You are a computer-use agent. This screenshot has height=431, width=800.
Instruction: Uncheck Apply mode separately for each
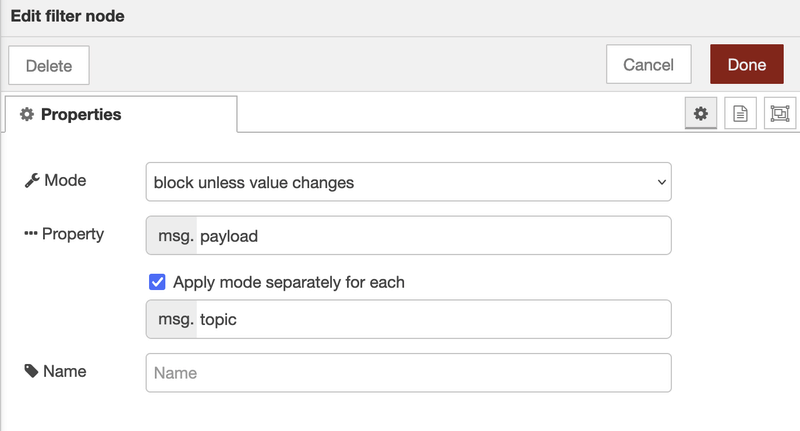[157, 282]
